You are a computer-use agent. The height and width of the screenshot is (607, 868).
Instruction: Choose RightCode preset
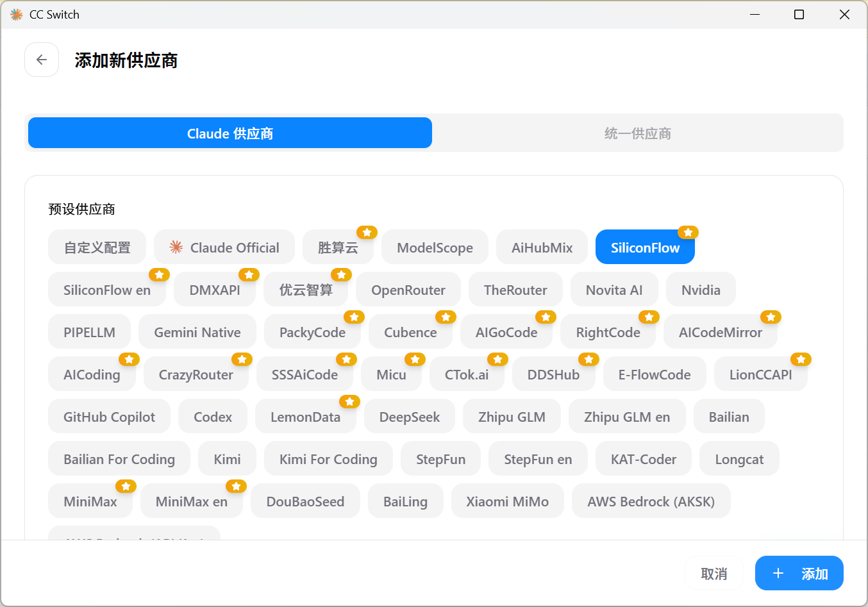(x=608, y=331)
